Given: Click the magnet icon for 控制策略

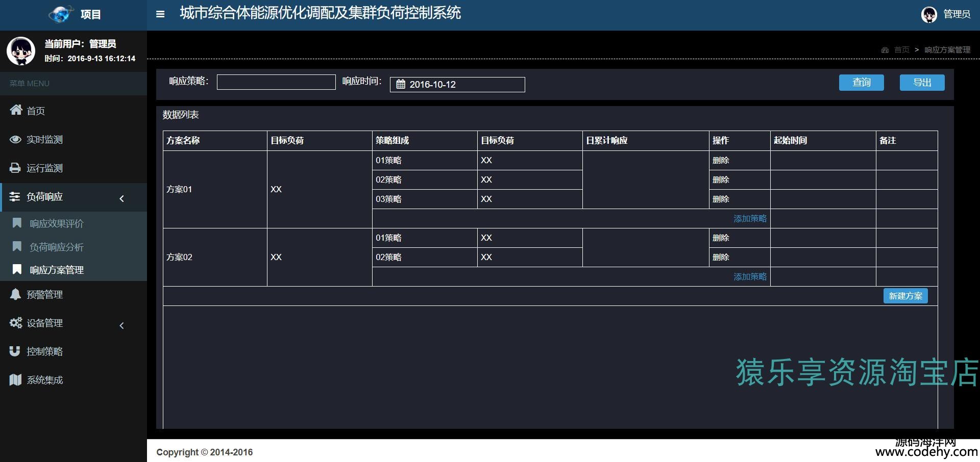Looking at the screenshot, I should [15, 351].
